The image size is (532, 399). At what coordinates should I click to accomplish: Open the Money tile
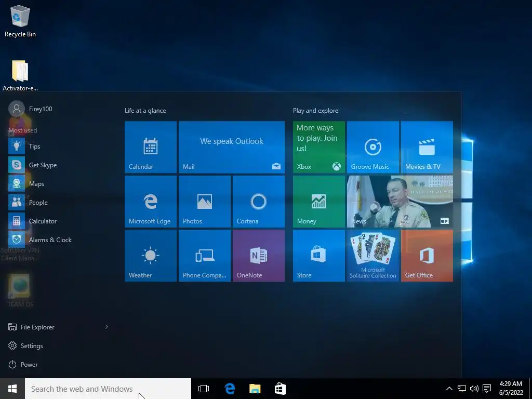(318, 201)
